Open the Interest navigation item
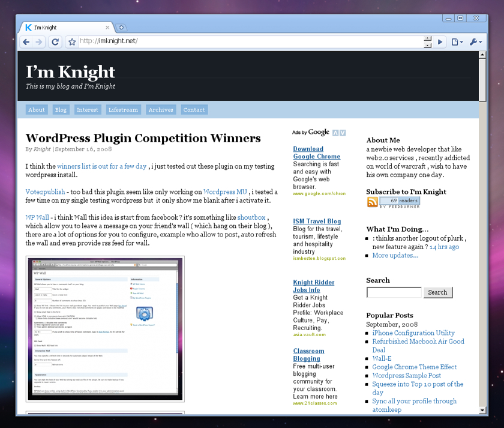This screenshot has width=504, height=428. point(88,110)
